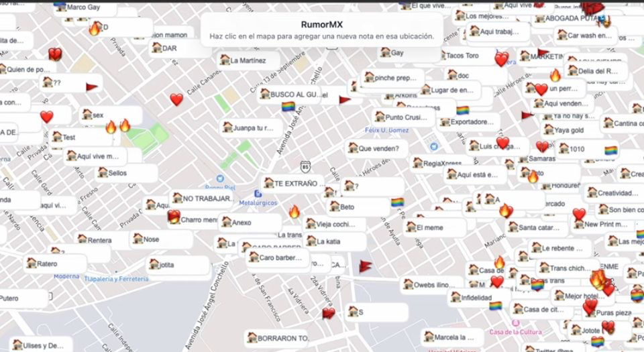
Task: Click the fire emoji beside Delia del R note
Action: pyautogui.click(x=555, y=75)
